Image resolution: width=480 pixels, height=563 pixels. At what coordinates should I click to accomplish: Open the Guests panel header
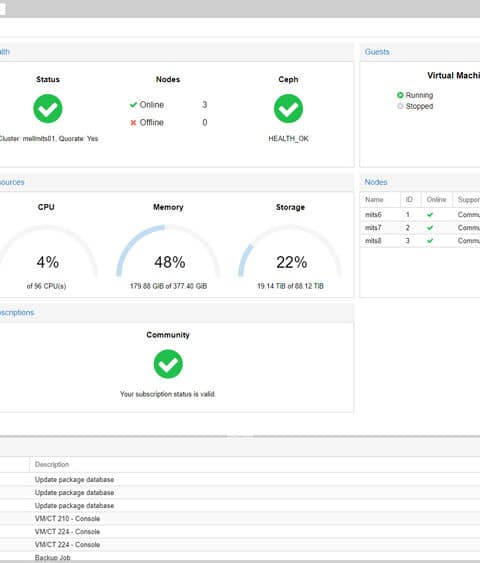(x=420, y=52)
